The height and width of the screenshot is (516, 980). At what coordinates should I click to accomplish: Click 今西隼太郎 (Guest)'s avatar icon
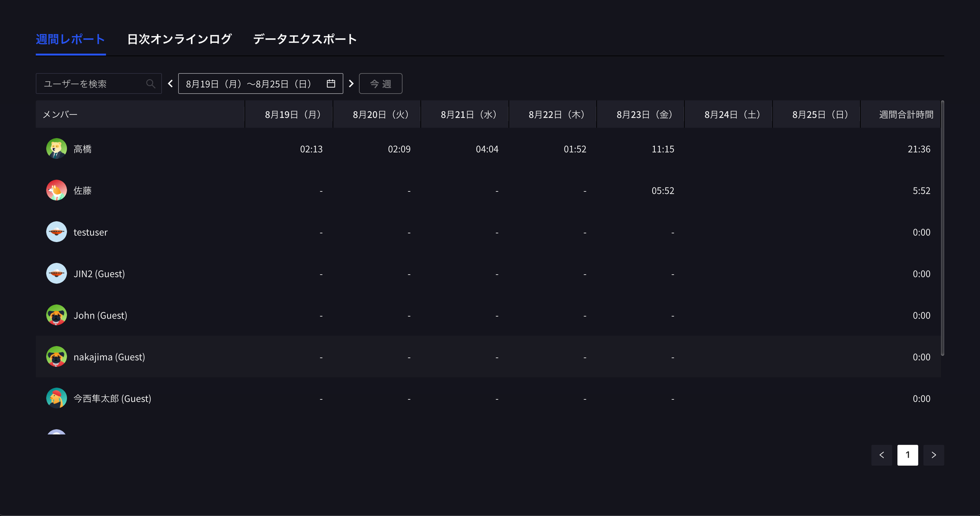[56, 398]
